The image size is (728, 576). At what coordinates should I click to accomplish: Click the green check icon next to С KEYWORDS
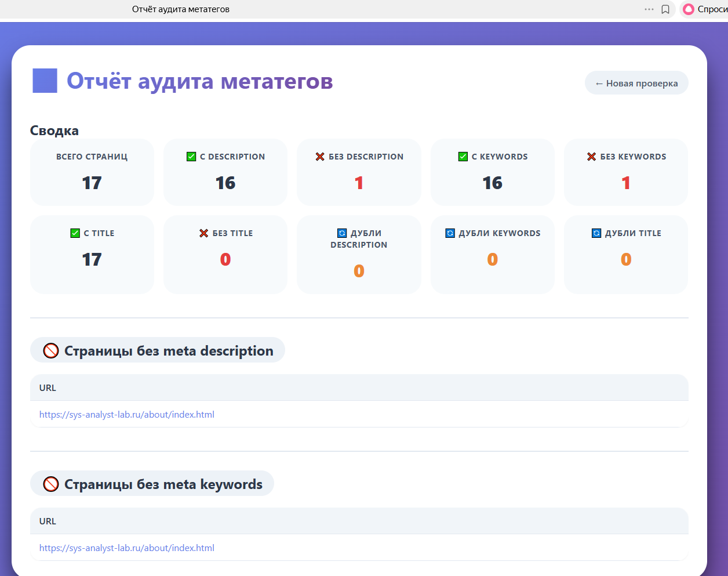463,157
